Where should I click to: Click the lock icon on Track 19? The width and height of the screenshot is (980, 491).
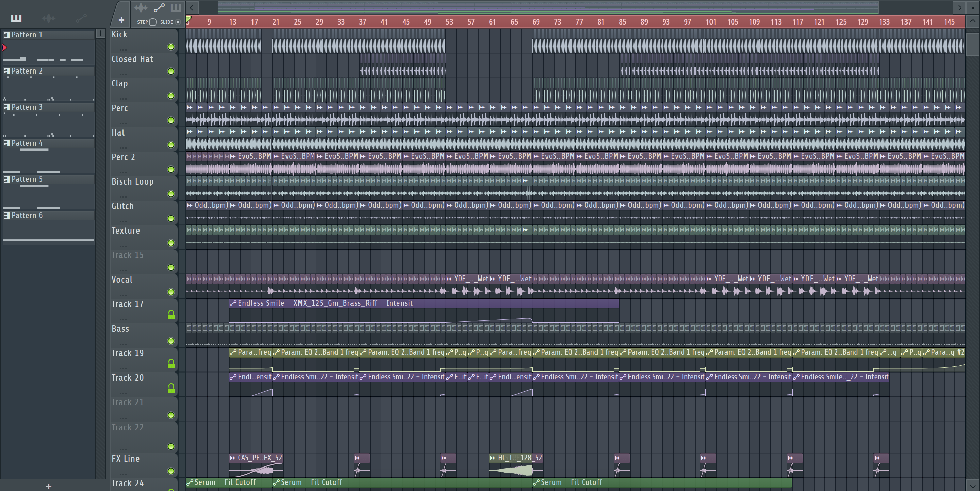coord(171,364)
